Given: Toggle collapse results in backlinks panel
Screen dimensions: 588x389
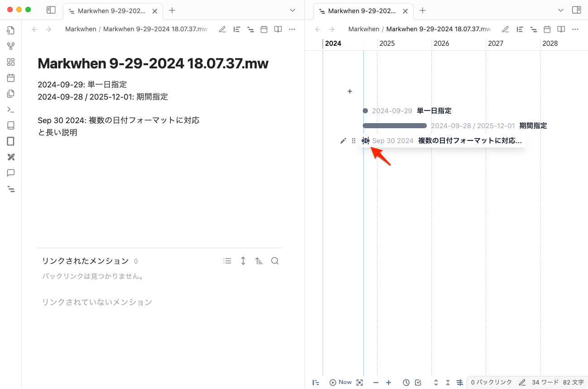Looking at the screenshot, I should coord(227,261).
